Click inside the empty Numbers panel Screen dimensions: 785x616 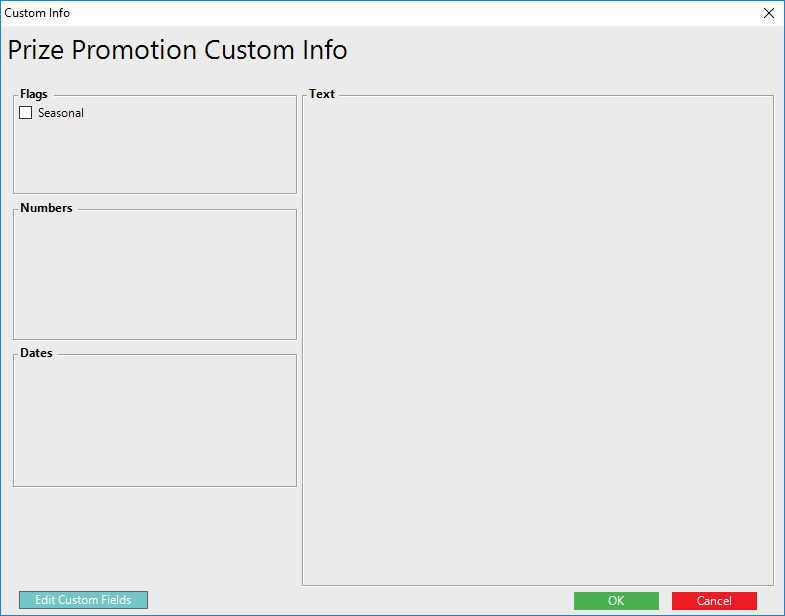coord(155,275)
